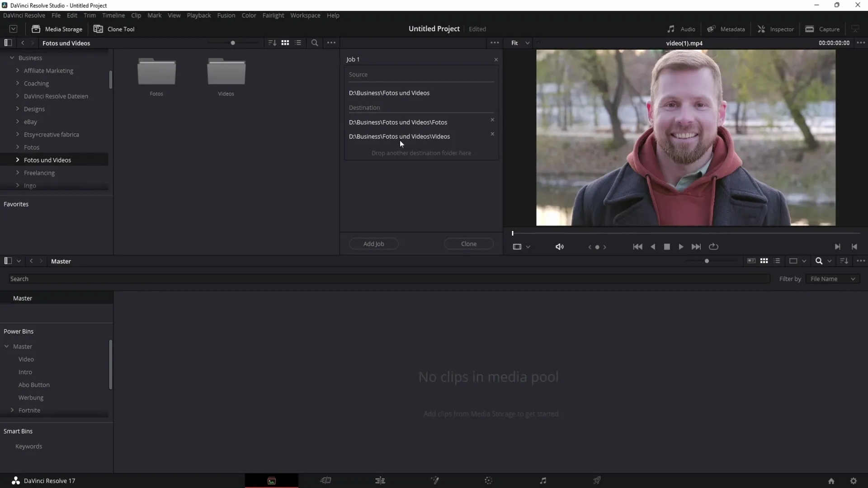Click the search icon in Media Storage
Image resolution: width=868 pixels, height=488 pixels.
point(315,43)
